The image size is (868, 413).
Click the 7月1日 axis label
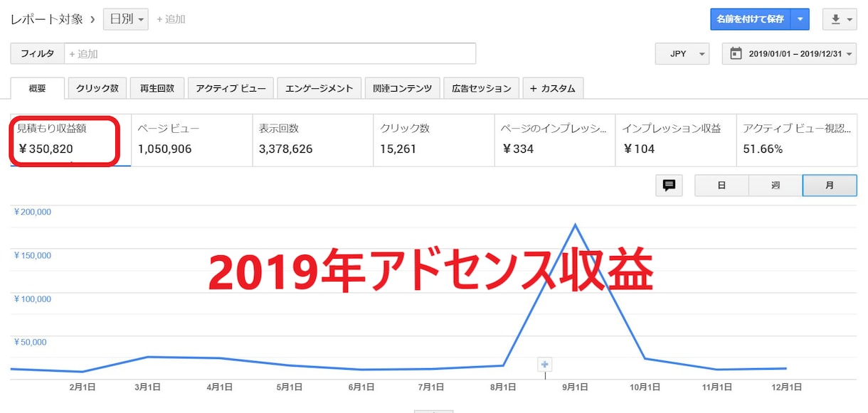(431, 387)
